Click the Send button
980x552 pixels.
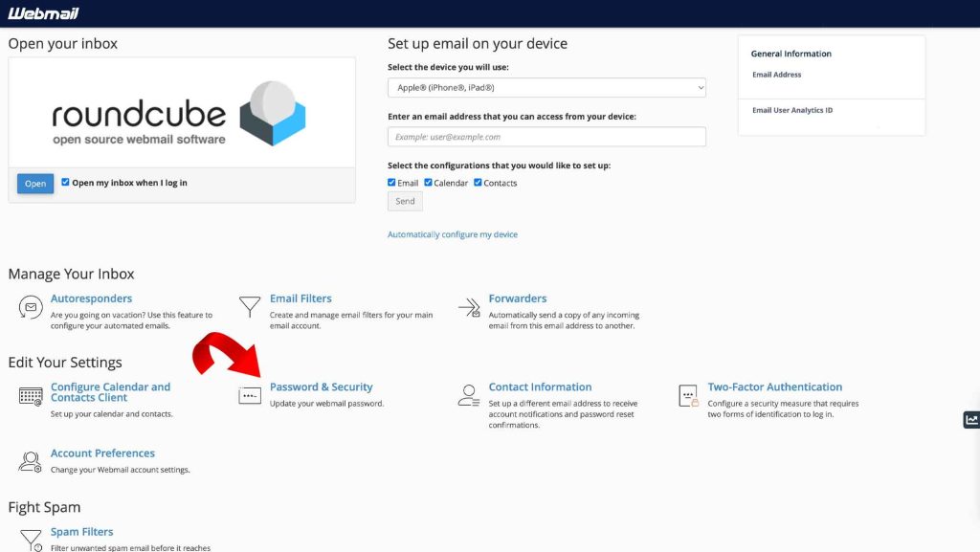pyautogui.click(x=404, y=201)
